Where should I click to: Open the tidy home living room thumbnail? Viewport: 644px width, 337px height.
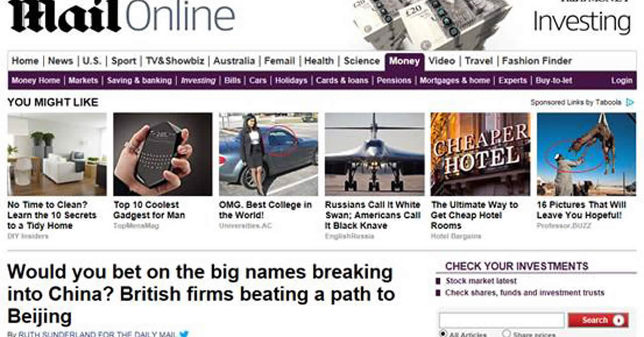(57, 154)
